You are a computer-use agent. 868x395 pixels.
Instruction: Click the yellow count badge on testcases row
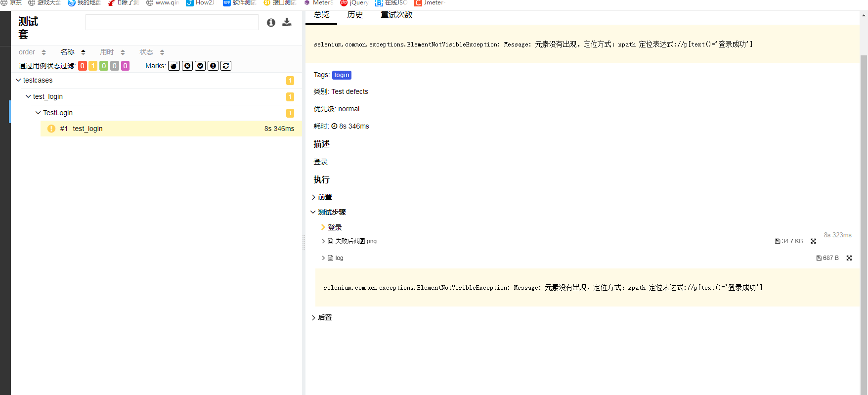pos(290,81)
